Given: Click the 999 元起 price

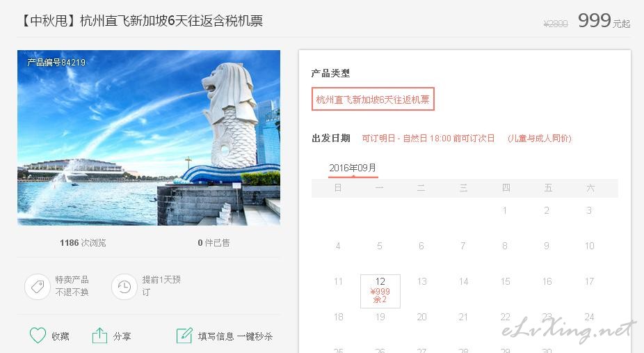Looking at the screenshot, I should (x=604, y=21).
